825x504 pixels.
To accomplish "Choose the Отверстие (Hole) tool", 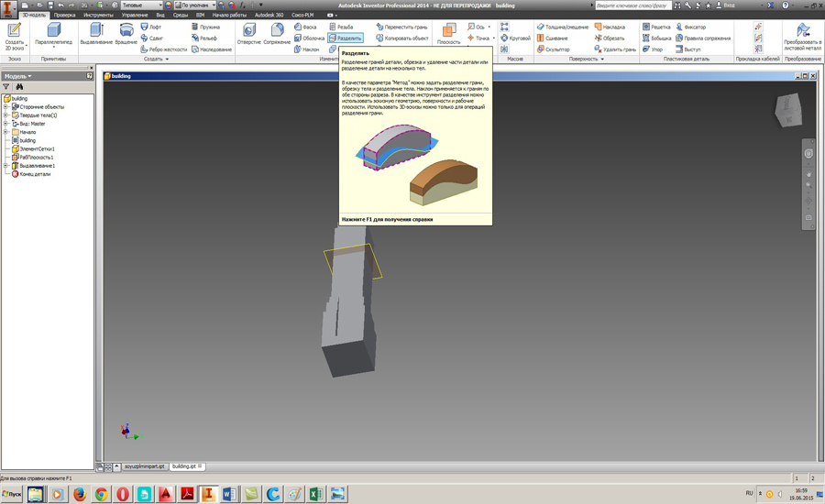I will pos(248,32).
